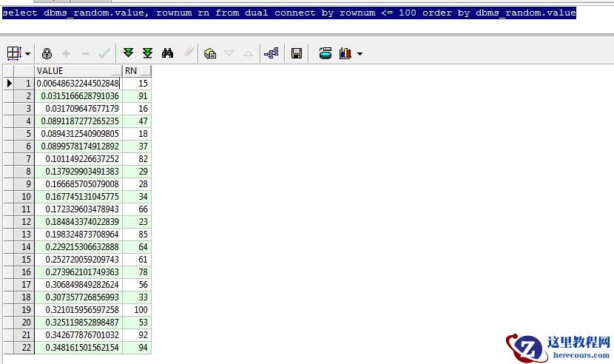Select row number 5 header

pyautogui.click(x=24, y=134)
